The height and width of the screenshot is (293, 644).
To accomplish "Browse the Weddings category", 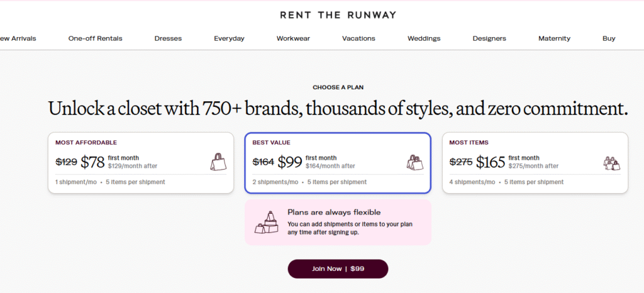I will 424,38.
